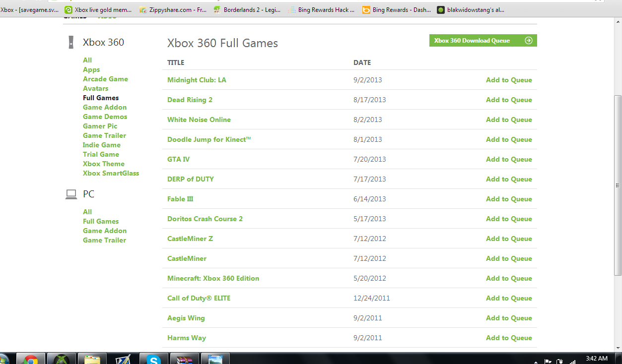
Task: Open the file explorer taskbar icon
Action: click(x=92, y=359)
